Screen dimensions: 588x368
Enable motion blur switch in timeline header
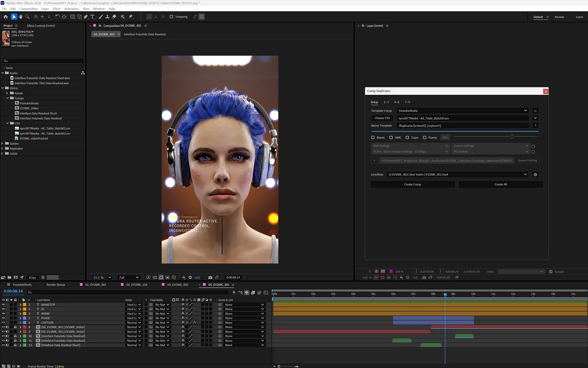pyautogui.click(x=259, y=293)
